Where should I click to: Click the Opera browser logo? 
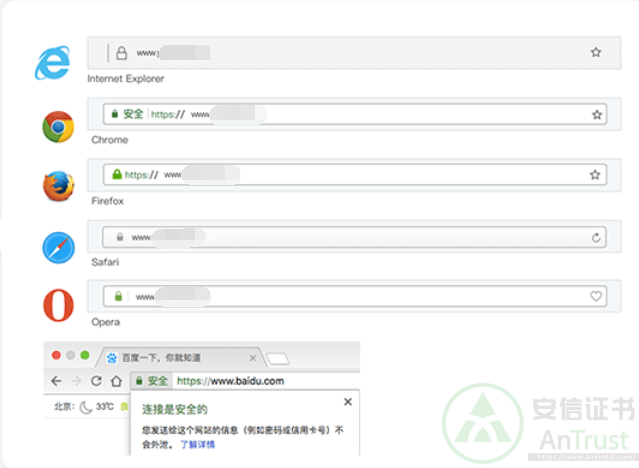(58, 306)
